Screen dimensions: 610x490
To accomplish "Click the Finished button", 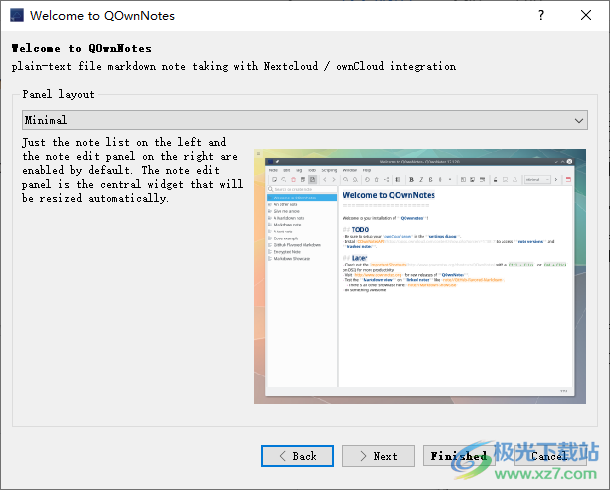I will coord(459,456).
